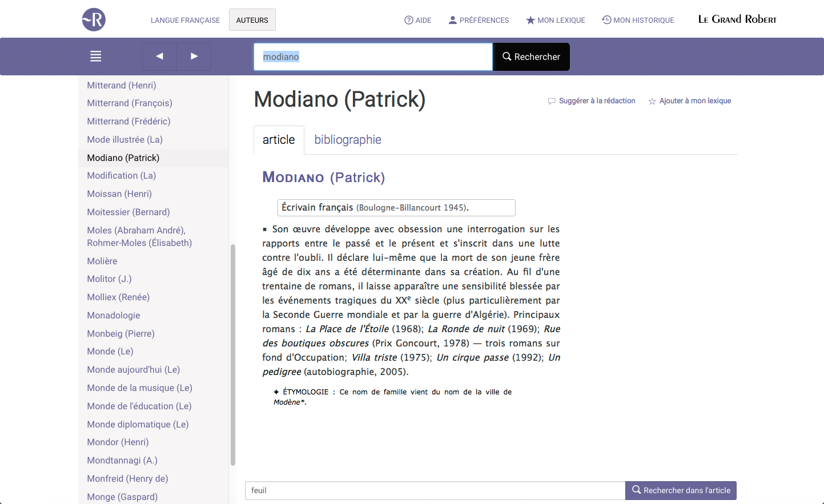
Task: Select Mitterrand (Frédéric) entry
Action: point(128,121)
